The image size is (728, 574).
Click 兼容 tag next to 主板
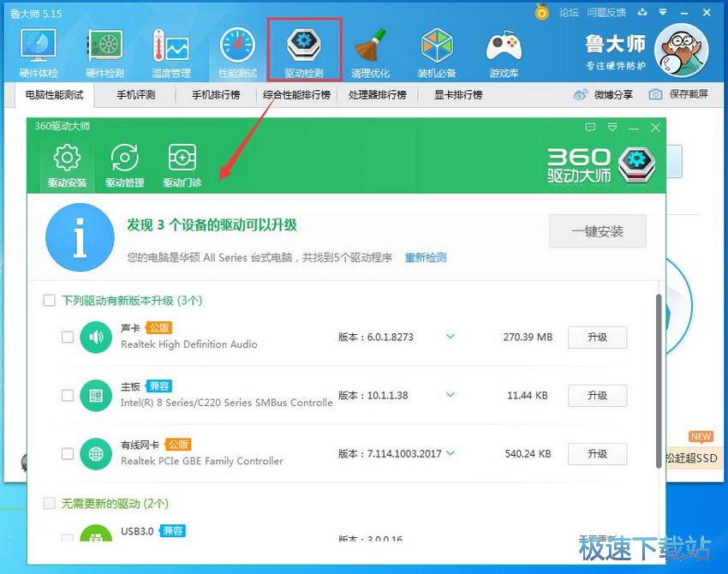[x=159, y=386]
